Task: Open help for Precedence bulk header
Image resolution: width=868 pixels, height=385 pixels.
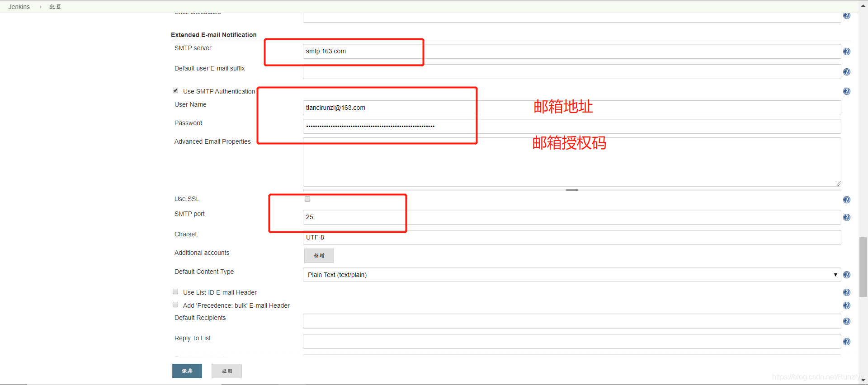Action: [x=847, y=305]
